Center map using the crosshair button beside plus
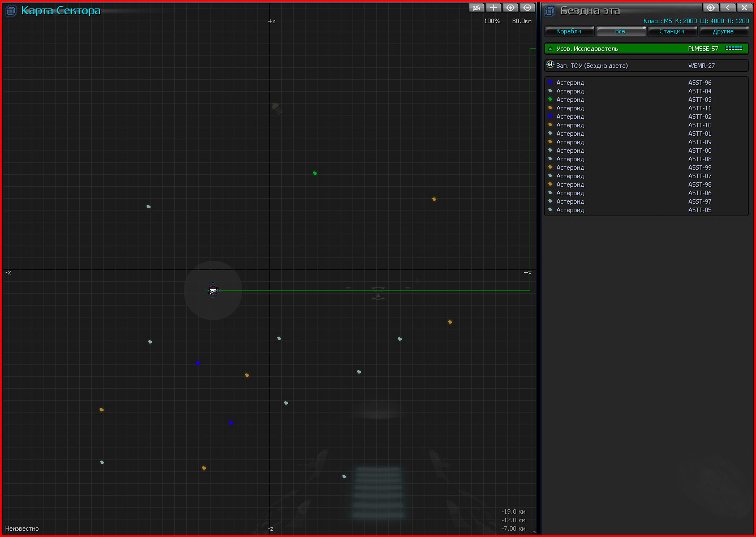Viewport: 756px width, 537px height. tap(510, 7)
